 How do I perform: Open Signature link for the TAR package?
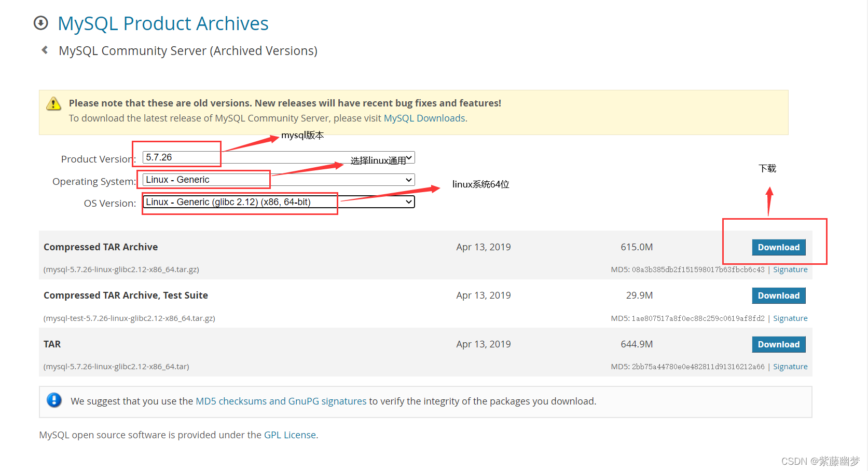pos(790,367)
